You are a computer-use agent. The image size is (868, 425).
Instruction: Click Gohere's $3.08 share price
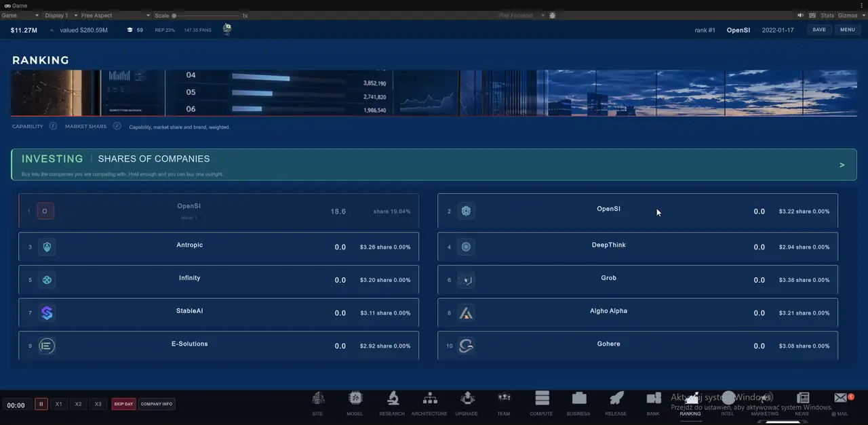787,346
